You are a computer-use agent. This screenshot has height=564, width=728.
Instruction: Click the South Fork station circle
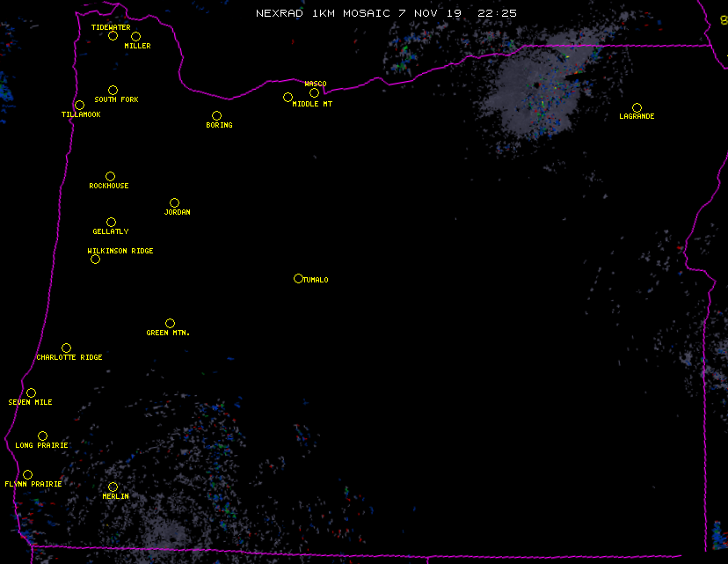point(113,91)
